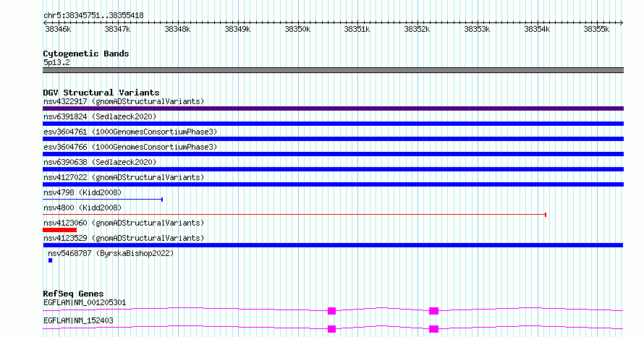Open variant nsv6390638 Sedlazeck2020 label

[100, 162]
